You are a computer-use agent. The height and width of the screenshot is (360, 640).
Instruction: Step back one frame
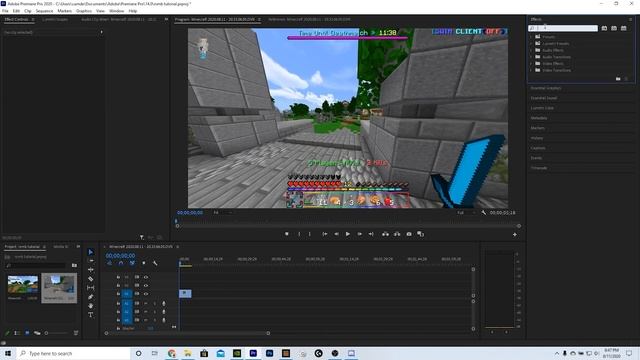point(337,234)
